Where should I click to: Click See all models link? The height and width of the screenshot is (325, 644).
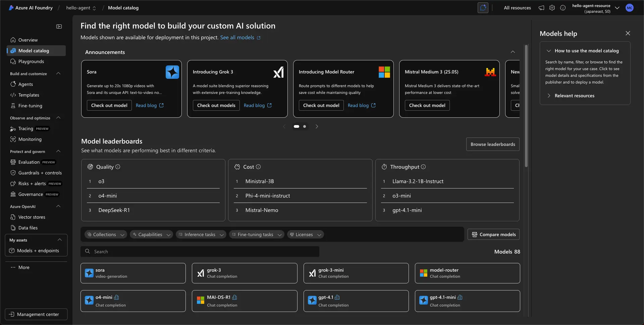237,38
